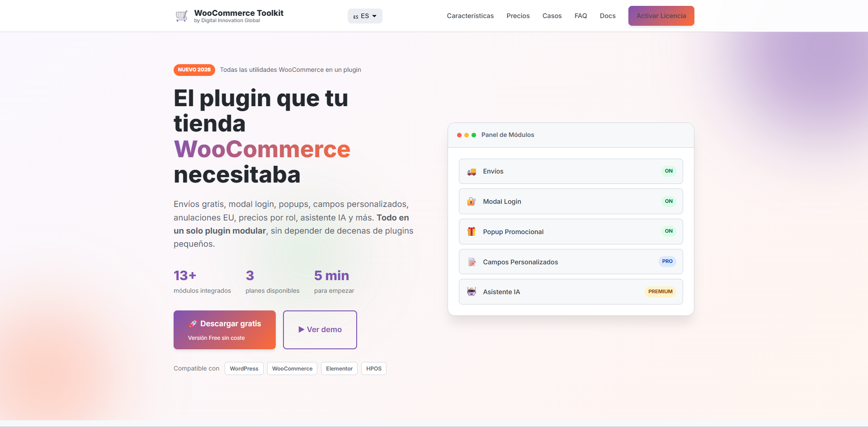Image resolution: width=868 pixels, height=427 pixels.
Task: Click the red dot in Panel de Módulos
Action: (x=459, y=135)
